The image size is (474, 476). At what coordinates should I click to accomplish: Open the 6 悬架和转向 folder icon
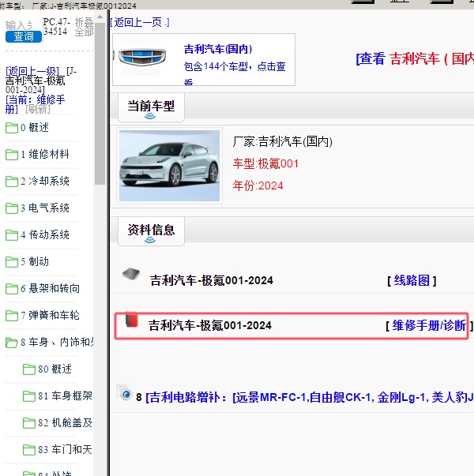coord(12,289)
